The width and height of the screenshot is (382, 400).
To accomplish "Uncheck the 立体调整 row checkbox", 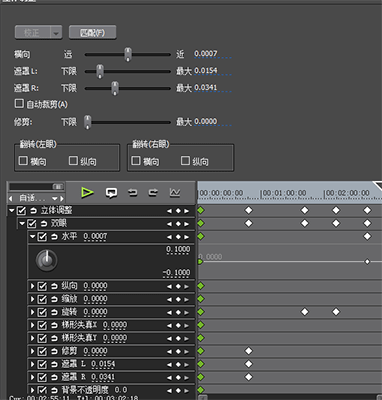I will tap(21, 211).
